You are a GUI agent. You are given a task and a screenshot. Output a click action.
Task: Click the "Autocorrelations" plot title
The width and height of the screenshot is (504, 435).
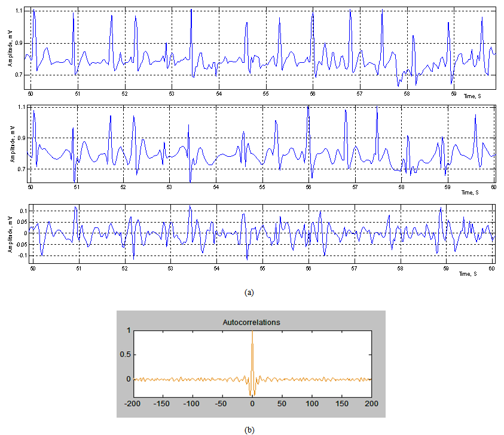pyautogui.click(x=252, y=323)
